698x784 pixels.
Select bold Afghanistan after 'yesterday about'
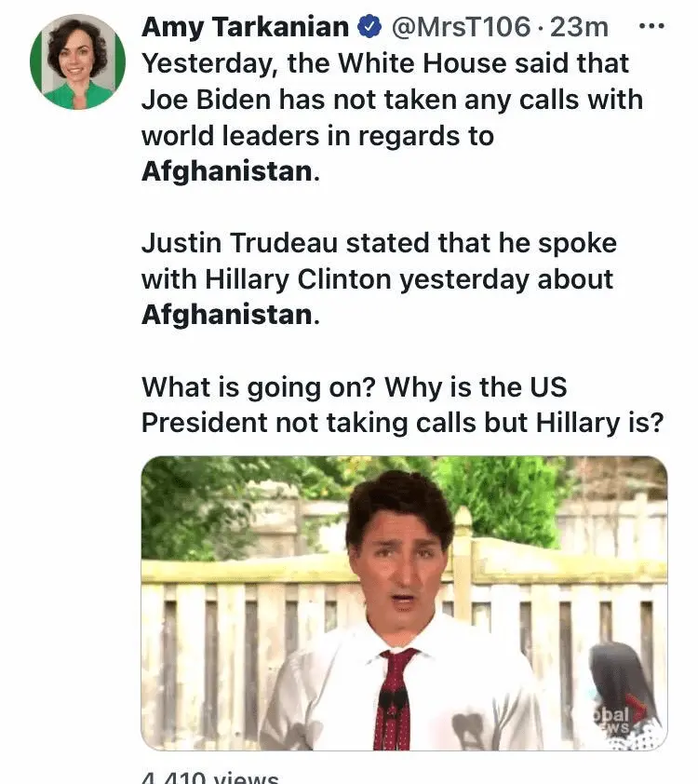pyautogui.click(x=227, y=315)
